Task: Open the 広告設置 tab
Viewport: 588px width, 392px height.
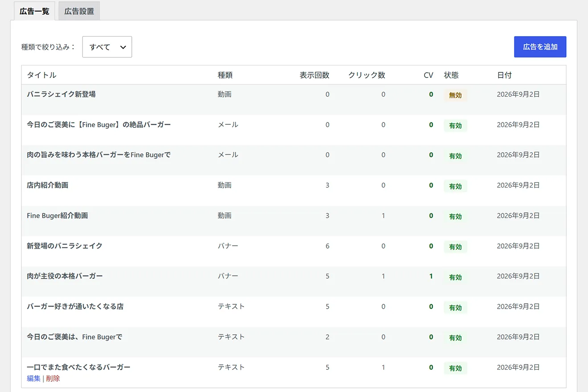Action: pyautogui.click(x=79, y=11)
